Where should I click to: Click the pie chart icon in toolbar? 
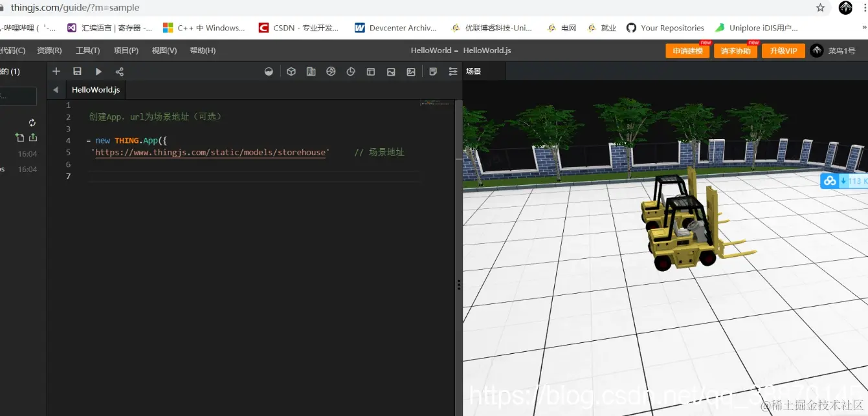pyautogui.click(x=351, y=71)
